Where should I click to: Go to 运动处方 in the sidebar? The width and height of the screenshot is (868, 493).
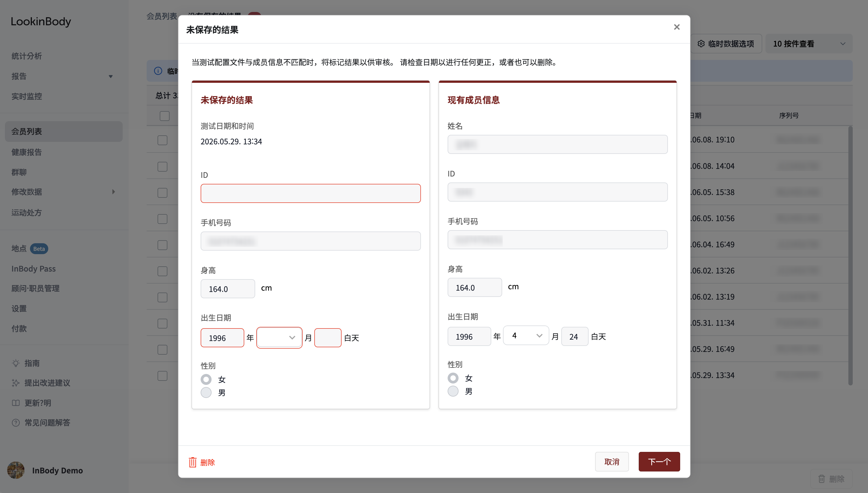click(x=26, y=212)
